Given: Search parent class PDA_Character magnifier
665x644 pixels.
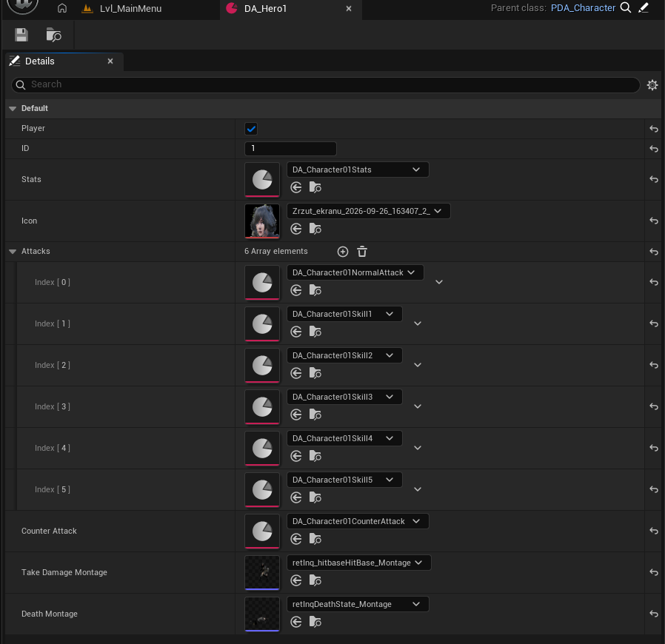Looking at the screenshot, I should coord(626,7).
